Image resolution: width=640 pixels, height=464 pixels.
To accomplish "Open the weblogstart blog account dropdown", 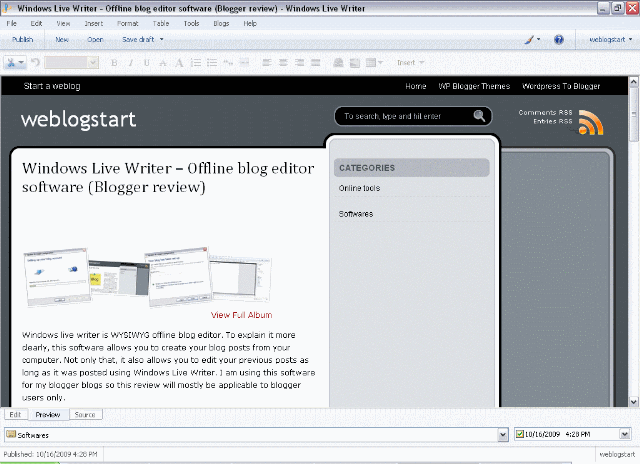I will 610,40.
